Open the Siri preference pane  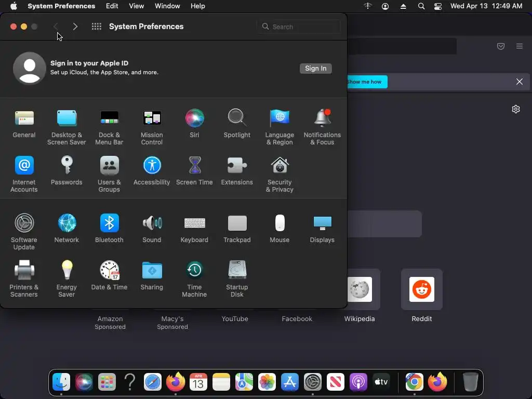tap(194, 124)
